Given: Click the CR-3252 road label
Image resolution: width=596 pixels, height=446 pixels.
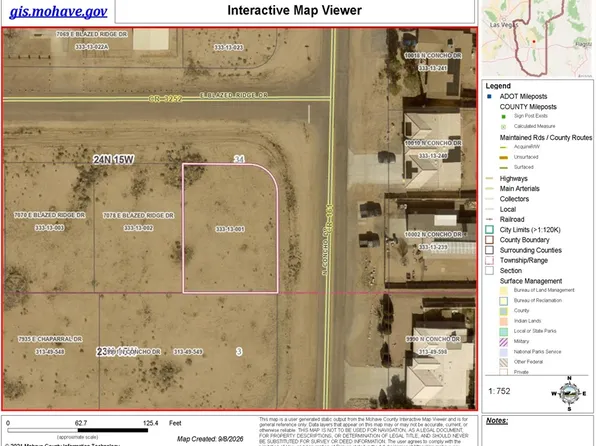Looking at the screenshot, I should 165,99.
